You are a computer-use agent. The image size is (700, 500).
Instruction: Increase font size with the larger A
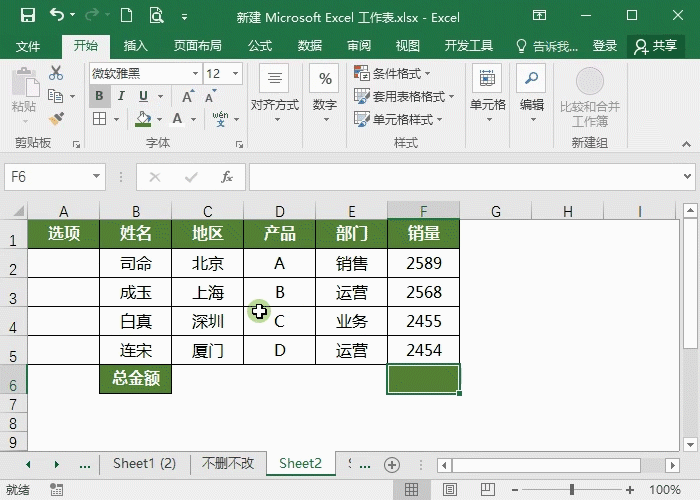coord(188,96)
